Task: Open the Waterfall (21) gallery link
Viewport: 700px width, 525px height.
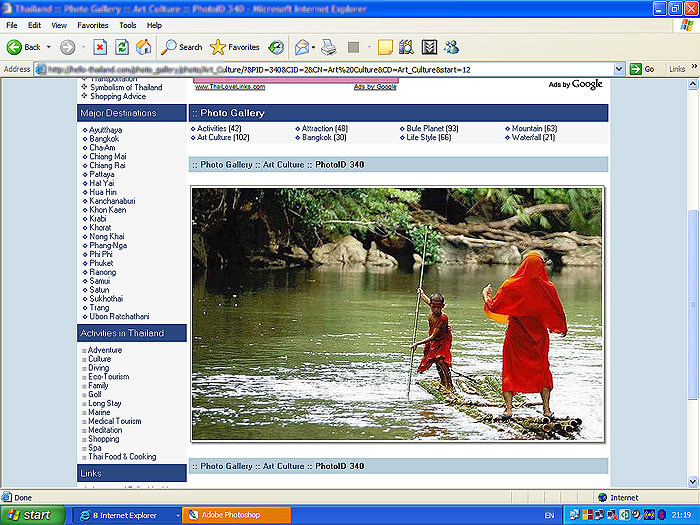Action: click(x=533, y=137)
